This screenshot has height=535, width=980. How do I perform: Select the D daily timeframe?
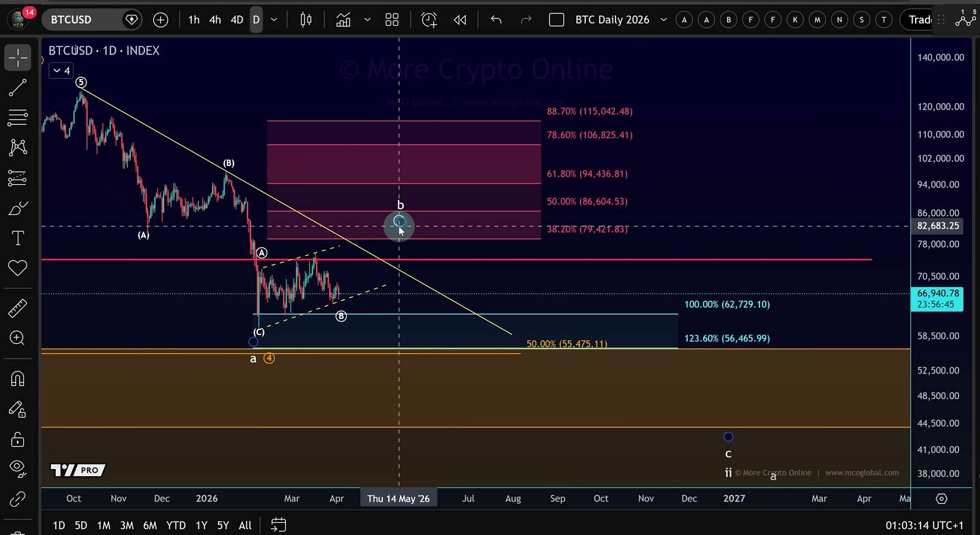coord(256,20)
